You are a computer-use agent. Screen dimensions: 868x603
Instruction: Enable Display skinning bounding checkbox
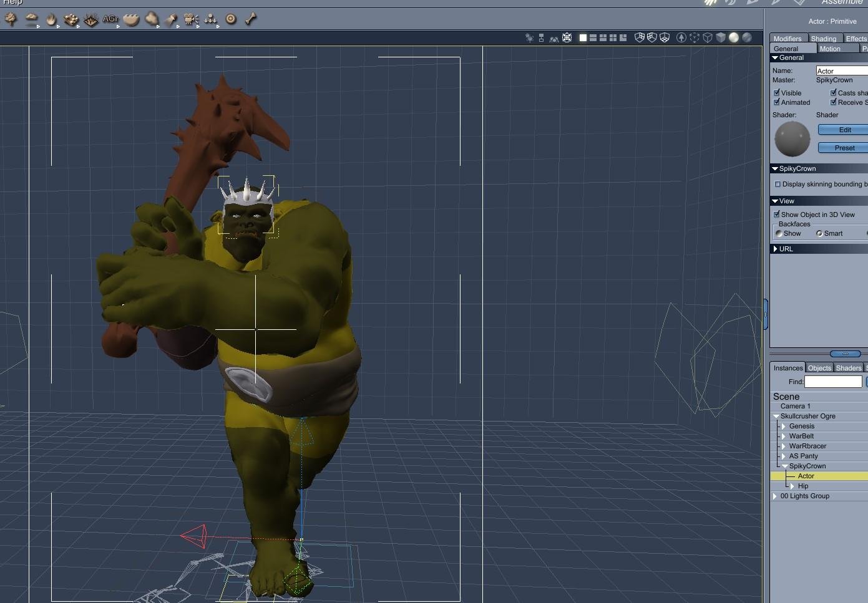point(778,185)
